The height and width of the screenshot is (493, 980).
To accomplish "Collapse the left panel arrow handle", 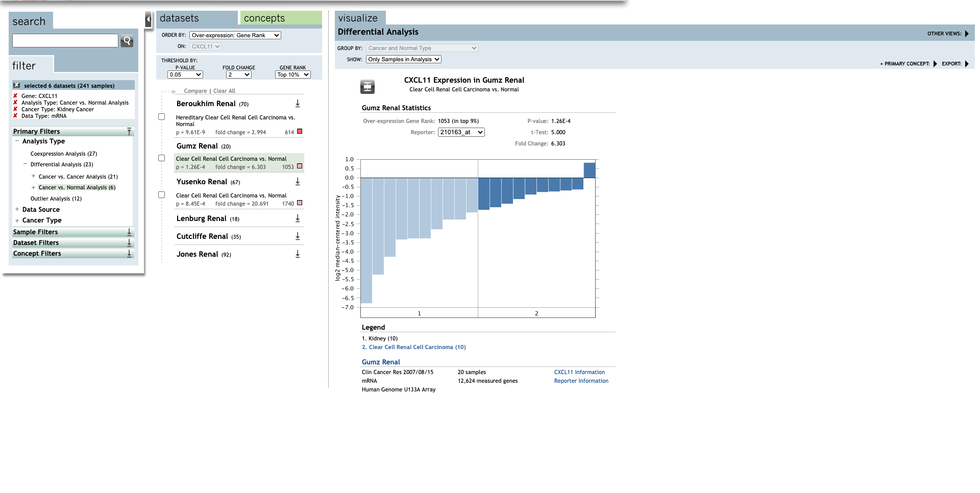I will (x=149, y=20).
